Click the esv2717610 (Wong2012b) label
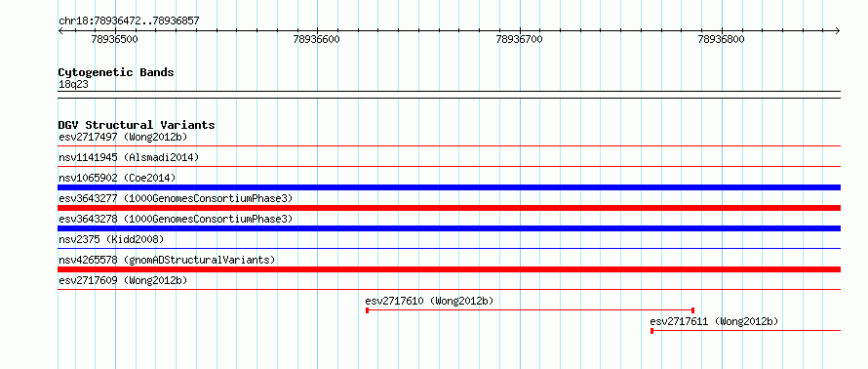Image resolution: width=868 pixels, height=369 pixels. 429,301
